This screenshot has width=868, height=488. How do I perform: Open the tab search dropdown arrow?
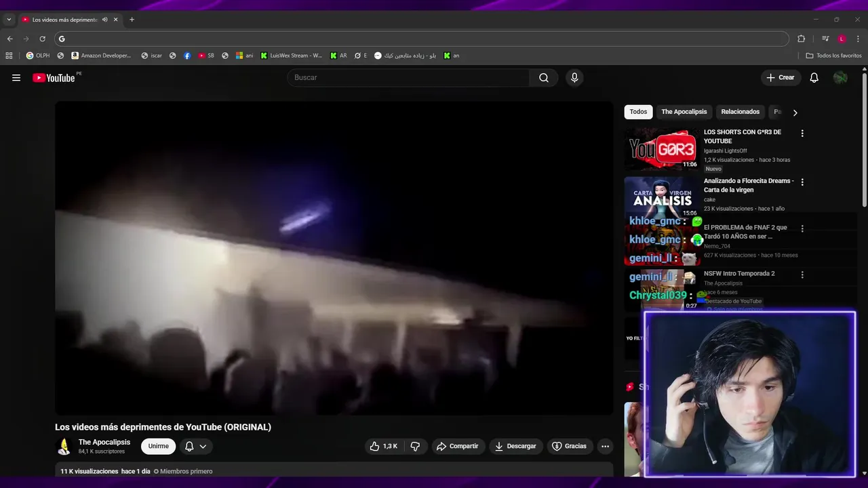[9, 20]
